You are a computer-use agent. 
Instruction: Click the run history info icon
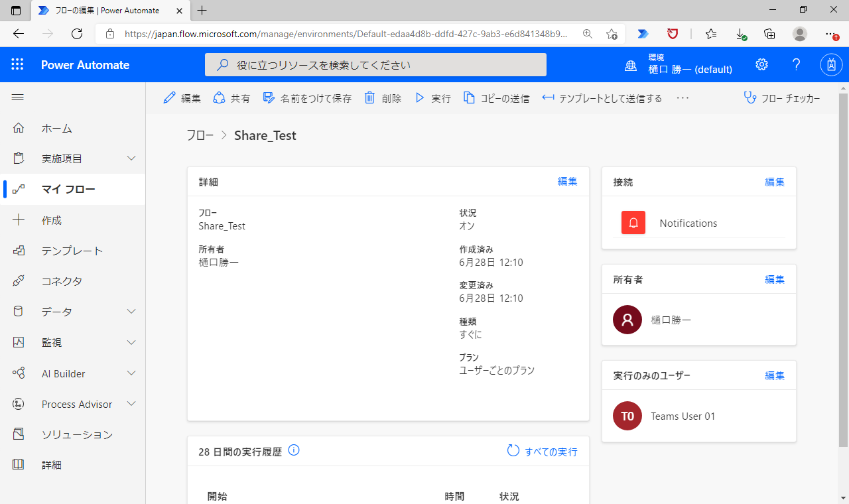click(x=294, y=450)
